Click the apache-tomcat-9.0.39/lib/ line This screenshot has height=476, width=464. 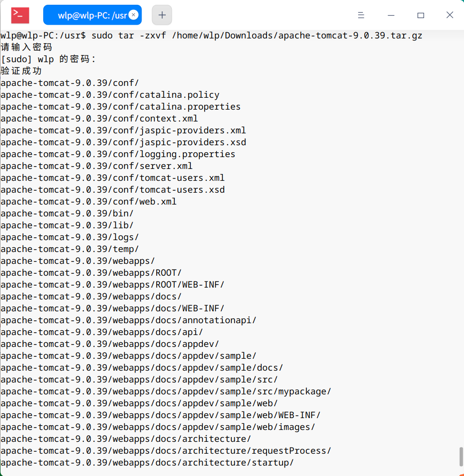point(67,225)
